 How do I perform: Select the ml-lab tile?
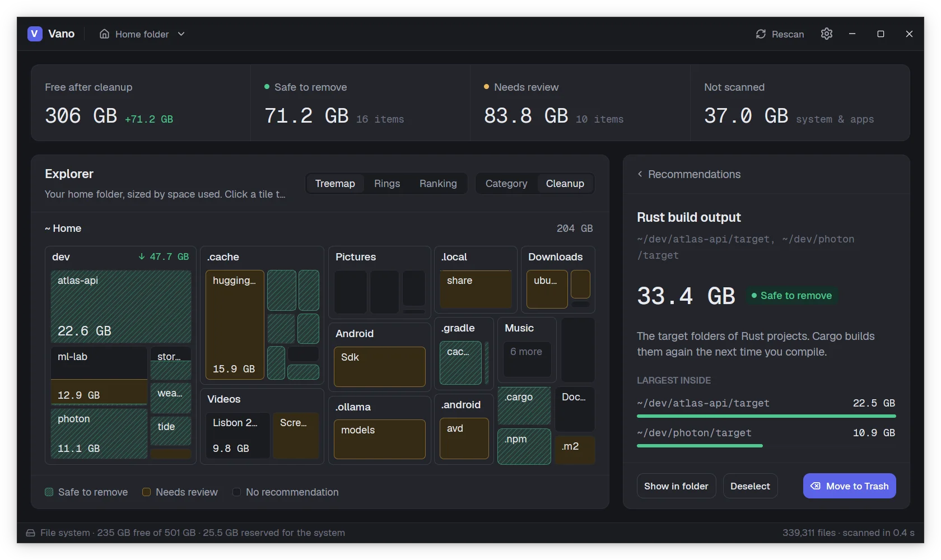[99, 375]
